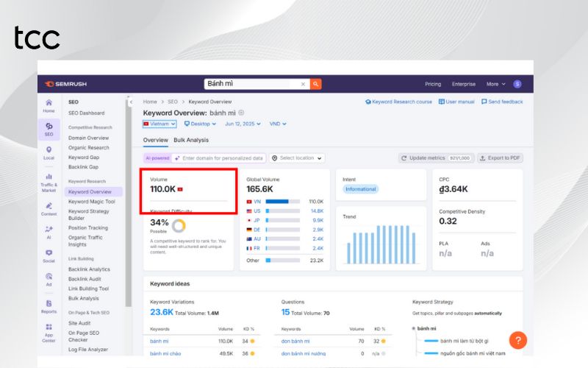The width and height of the screenshot is (588, 368).
Task: Click the orange help question mark button
Action: pyautogui.click(x=517, y=341)
